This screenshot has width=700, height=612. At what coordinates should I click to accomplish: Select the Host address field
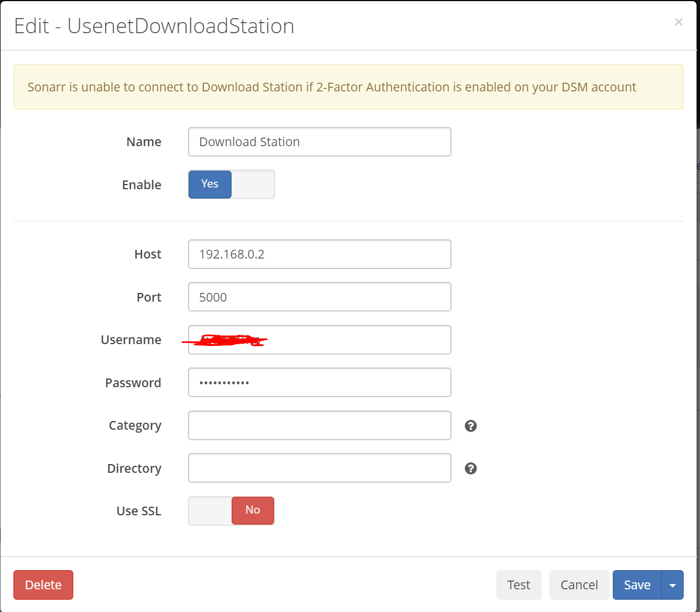pyautogui.click(x=319, y=254)
